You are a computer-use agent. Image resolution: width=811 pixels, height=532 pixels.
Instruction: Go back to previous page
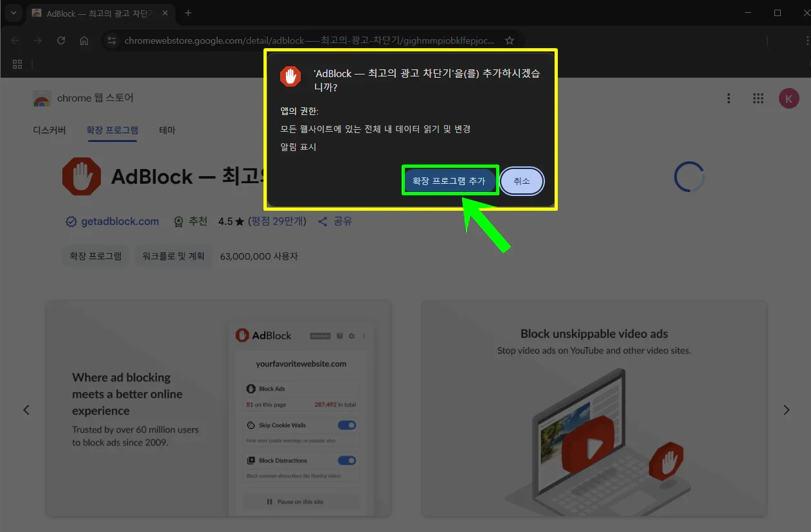[15, 40]
